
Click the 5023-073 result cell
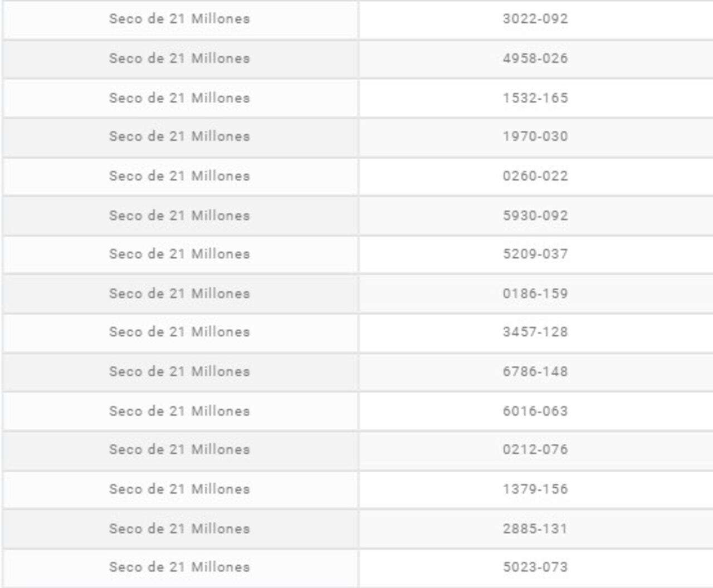click(535, 567)
